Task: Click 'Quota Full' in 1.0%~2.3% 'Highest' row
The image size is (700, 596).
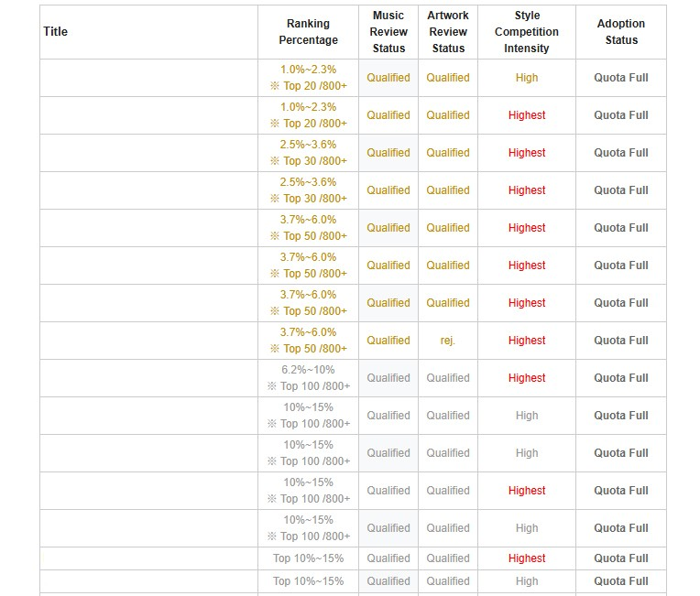Action: pyautogui.click(x=621, y=115)
